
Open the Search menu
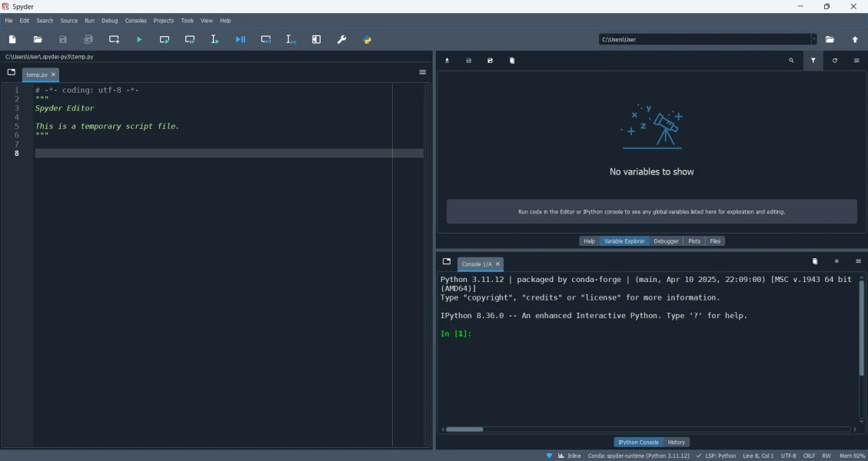pyautogui.click(x=45, y=21)
